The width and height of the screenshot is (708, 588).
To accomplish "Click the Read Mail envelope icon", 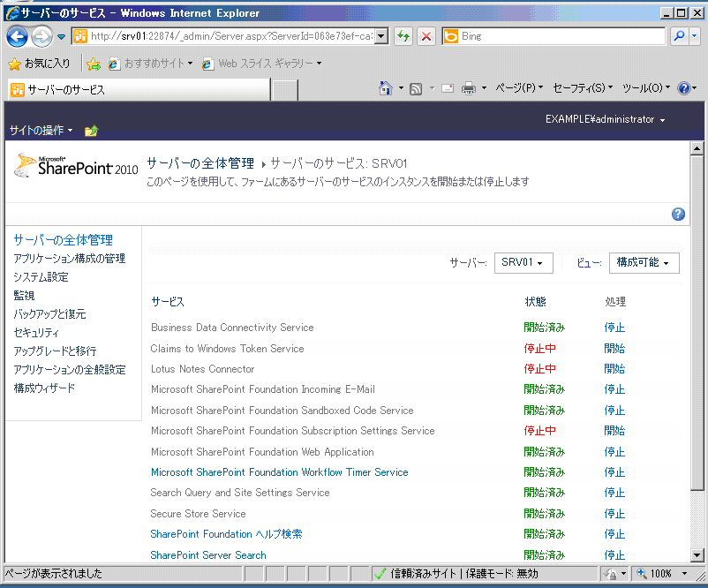I will (x=447, y=88).
